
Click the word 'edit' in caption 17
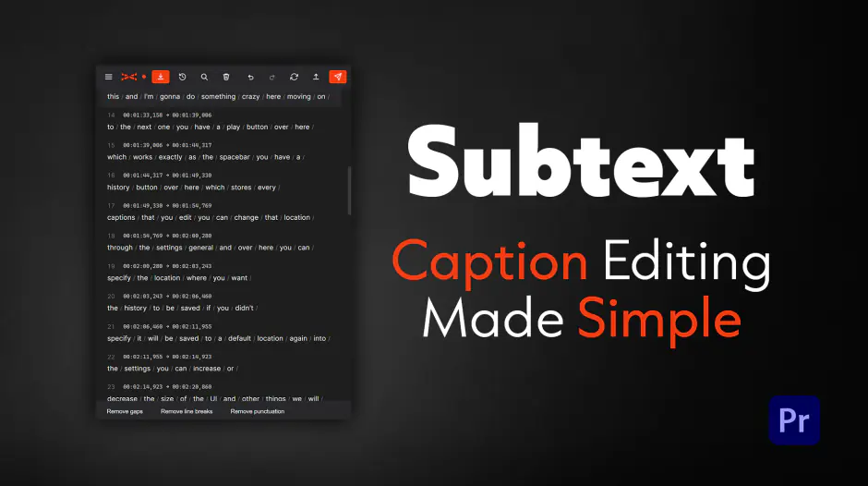(186, 218)
